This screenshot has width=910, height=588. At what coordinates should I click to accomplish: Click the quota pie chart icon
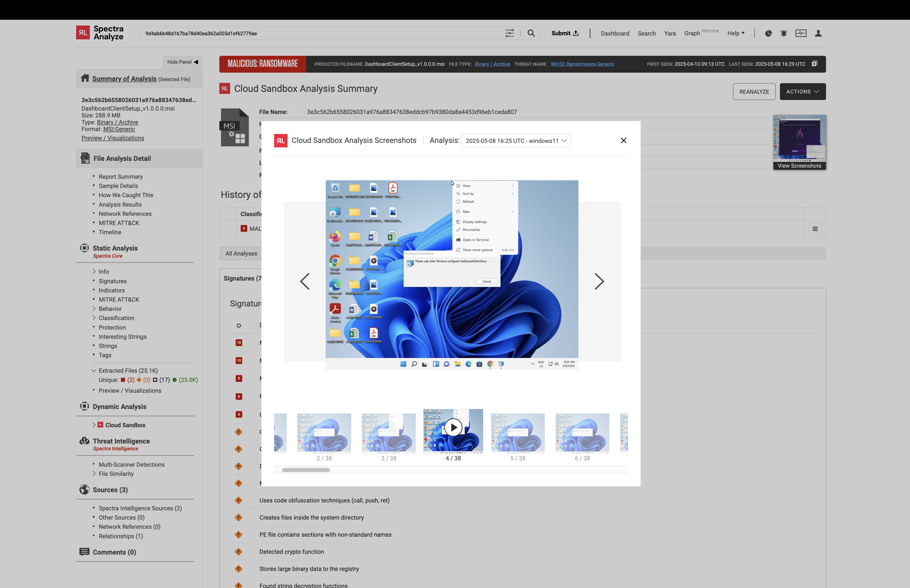pyautogui.click(x=768, y=33)
